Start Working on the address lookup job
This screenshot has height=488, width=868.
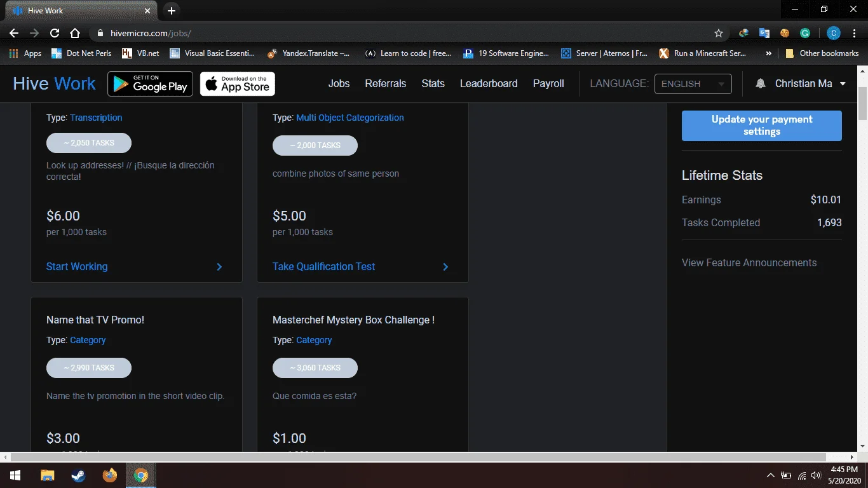(x=77, y=266)
